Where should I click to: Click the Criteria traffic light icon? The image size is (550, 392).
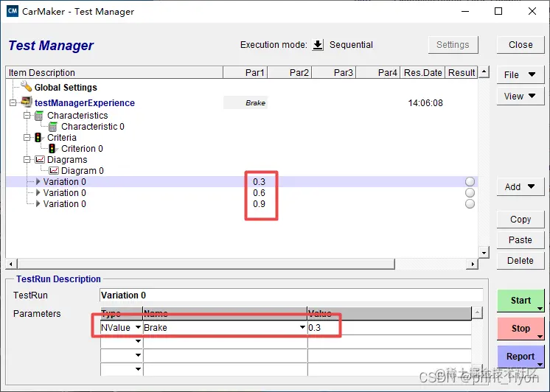coord(38,138)
